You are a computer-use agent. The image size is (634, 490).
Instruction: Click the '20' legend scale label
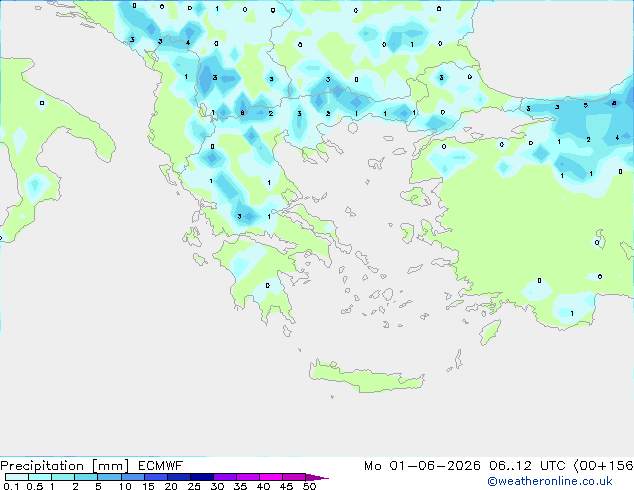pyautogui.click(x=171, y=486)
